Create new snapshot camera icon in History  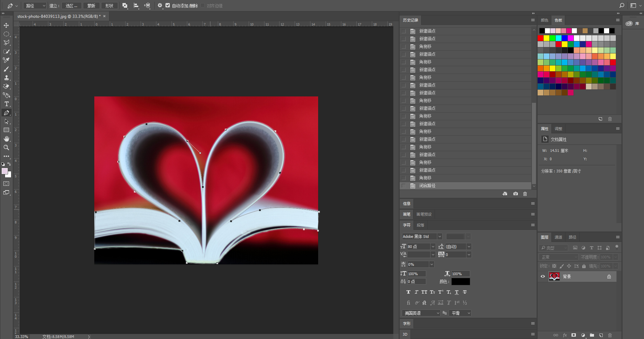(x=515, y=194)
